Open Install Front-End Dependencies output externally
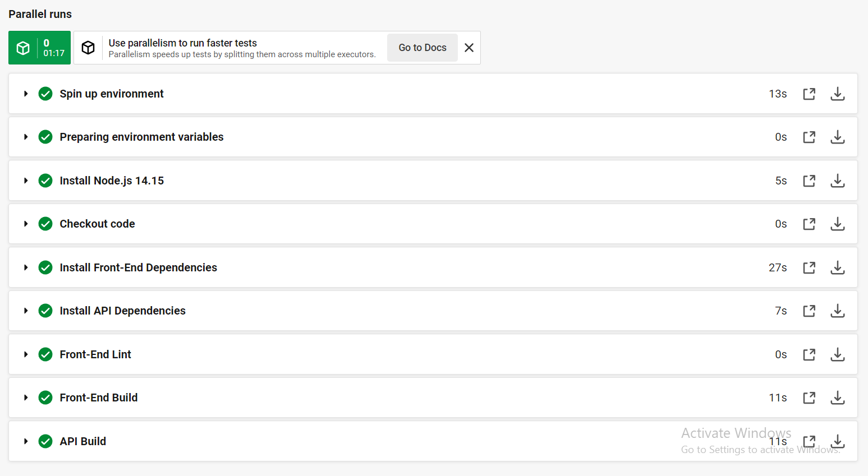The width and height of the screenshot is (868, 476). (809, 267)
